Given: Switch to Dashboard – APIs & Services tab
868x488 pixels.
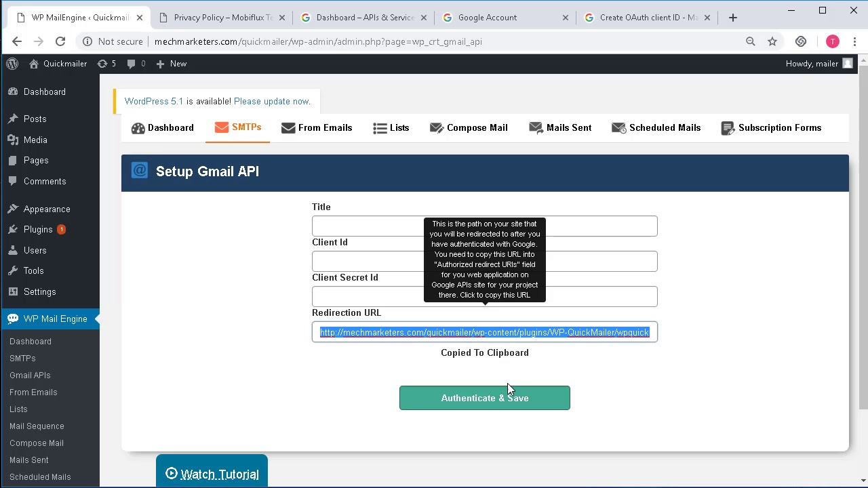Looking at the screenshot, I should tap(364, 18).
